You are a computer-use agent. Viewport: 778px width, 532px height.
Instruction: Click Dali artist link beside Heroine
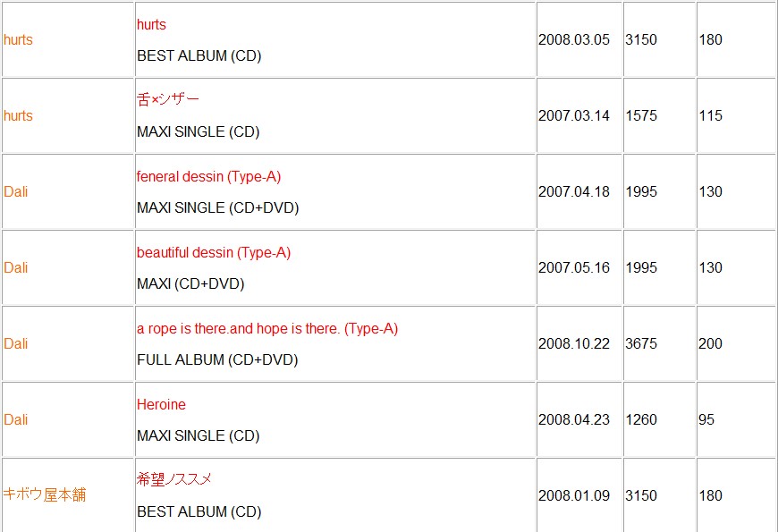point(15,420)
